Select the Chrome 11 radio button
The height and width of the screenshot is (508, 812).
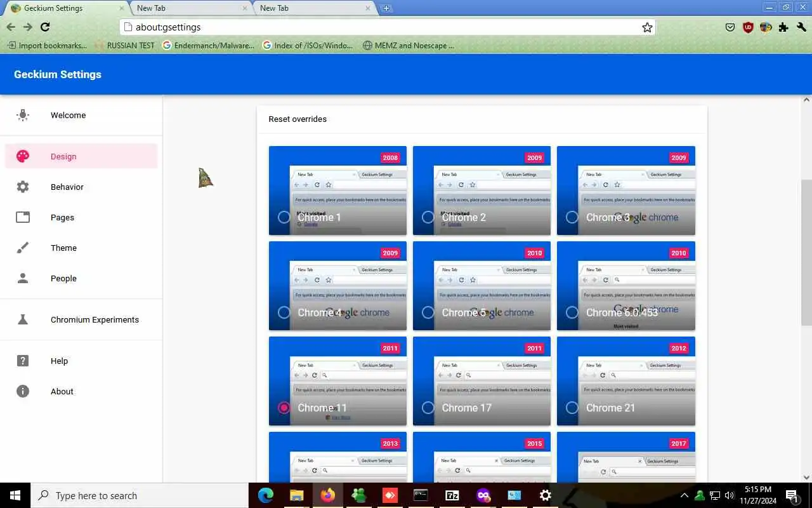284,408
